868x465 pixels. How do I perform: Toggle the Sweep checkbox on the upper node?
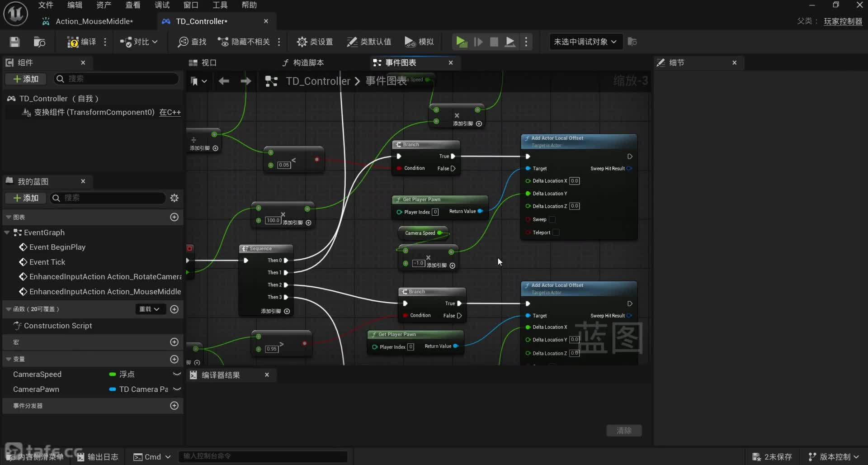[552, 220]
